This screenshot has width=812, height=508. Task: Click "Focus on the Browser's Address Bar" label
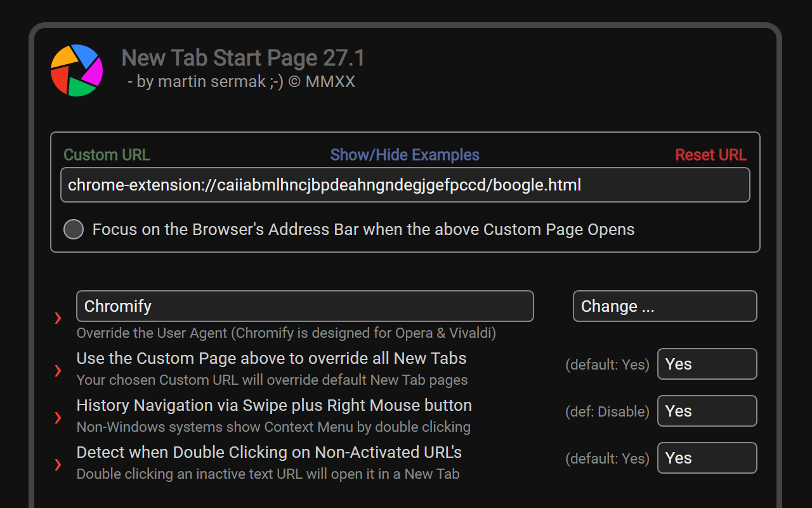click(x=363, y=229)
